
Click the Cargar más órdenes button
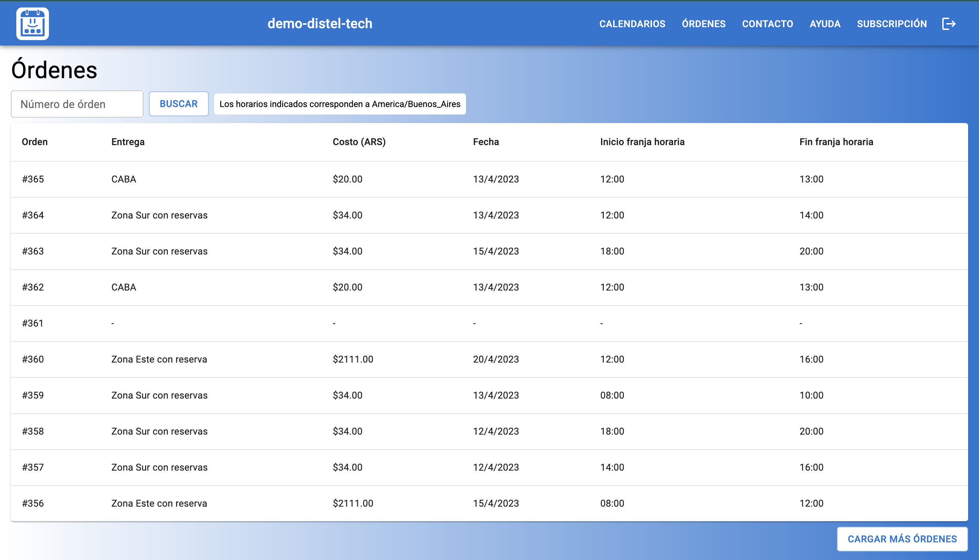pos(902,539)
